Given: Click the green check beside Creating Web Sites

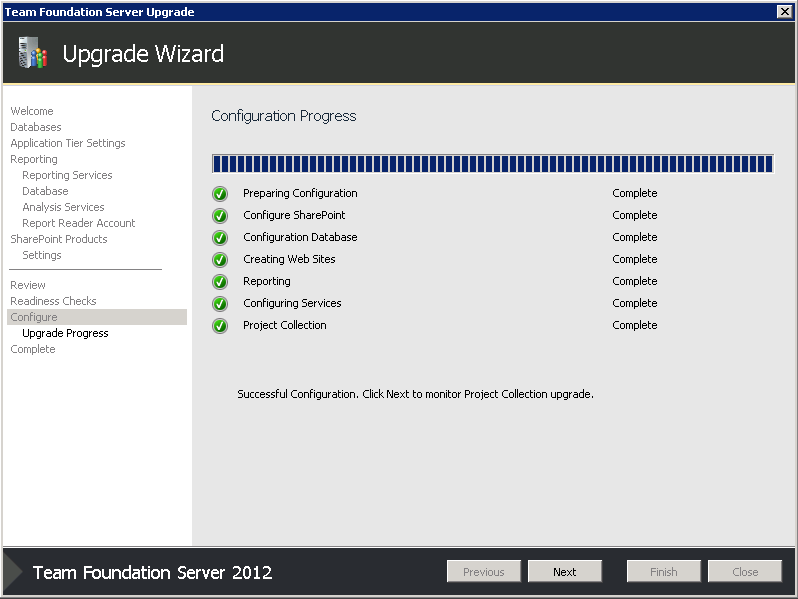Looking at the screenshot, I should pos(220,260).
